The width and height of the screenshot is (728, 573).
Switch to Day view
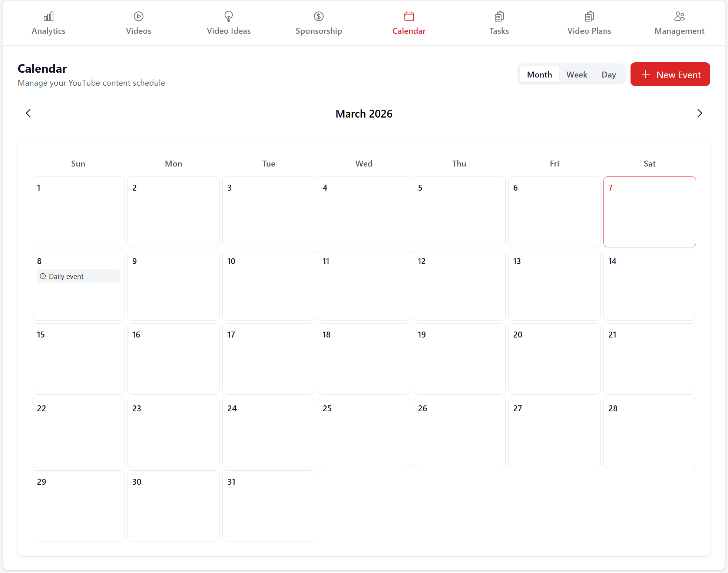[x=609, y=75]
